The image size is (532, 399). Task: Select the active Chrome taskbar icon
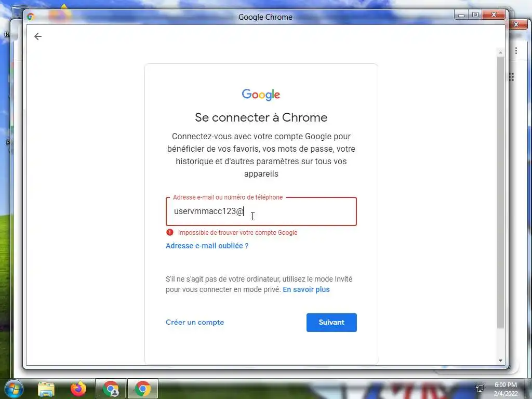click(x=143, y=389)
